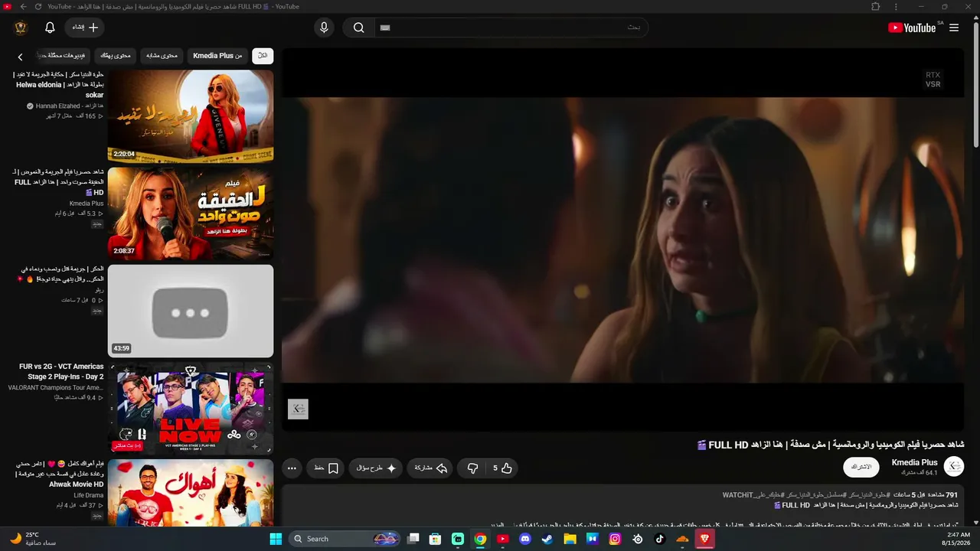Open the browser three-dot menu
The image size is (980, 551).
[x=896, y=7]
